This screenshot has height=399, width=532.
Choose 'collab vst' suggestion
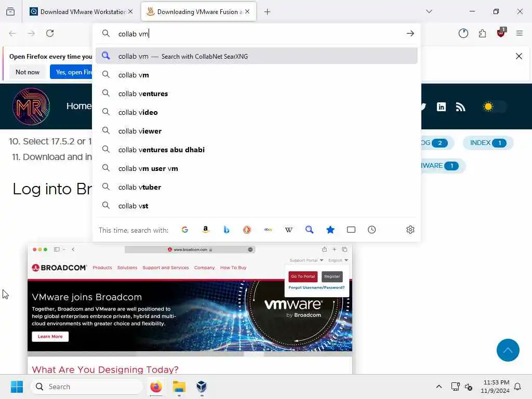(x=257, y=206)
